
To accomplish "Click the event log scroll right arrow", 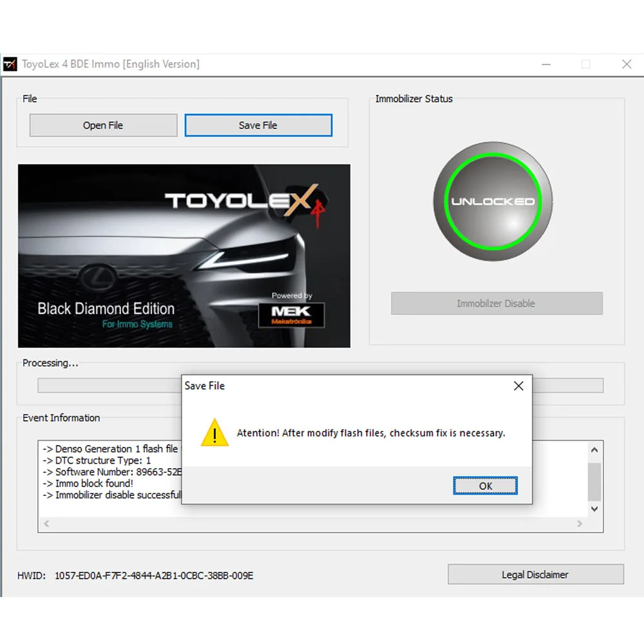I will tap(580, 523).
